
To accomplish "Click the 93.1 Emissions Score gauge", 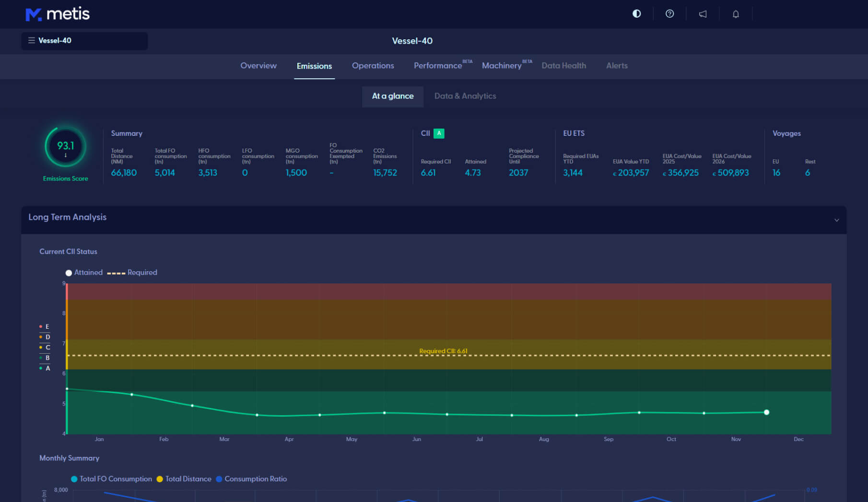I will click(x=66, y=146).
